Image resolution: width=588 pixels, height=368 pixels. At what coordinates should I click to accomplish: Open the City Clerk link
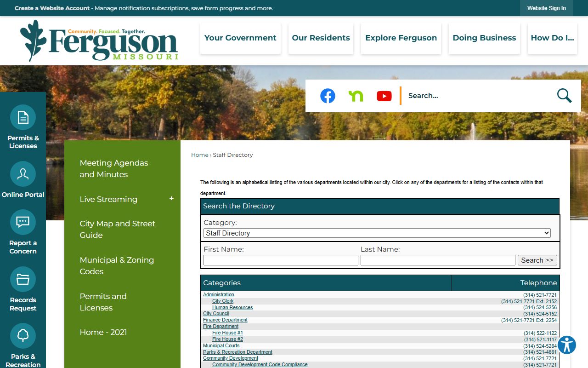point(223,301)
